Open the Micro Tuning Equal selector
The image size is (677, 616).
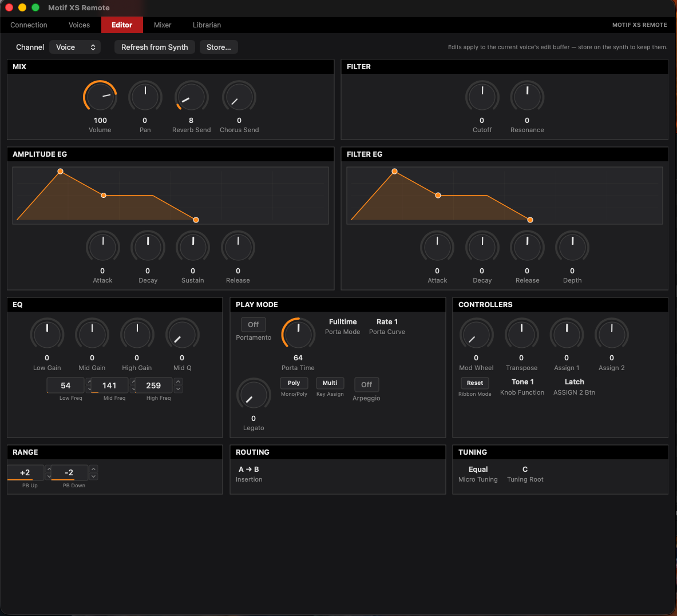(478, 470)
